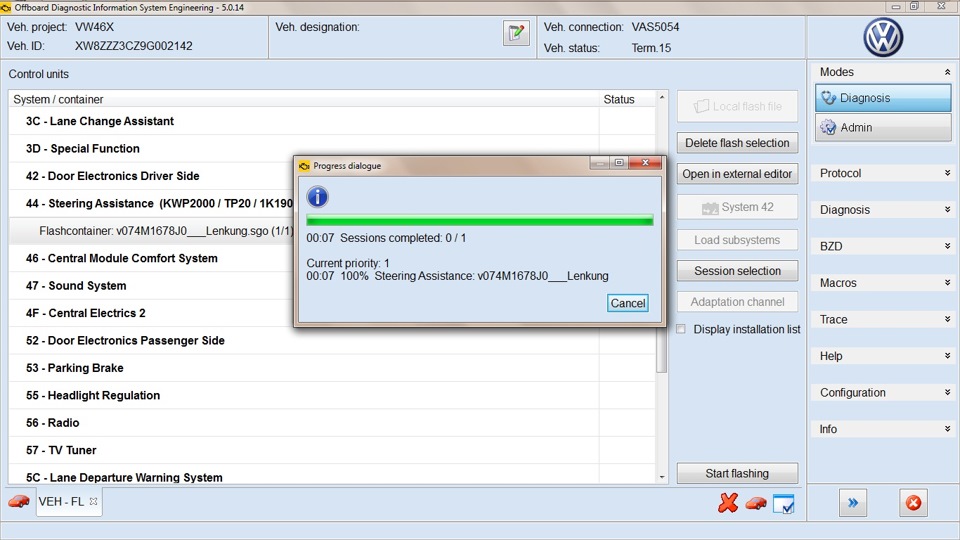The height and width of the screenshot is (540, 960).
Task: Expand the Protocol section
Action: tap(947, 173)
